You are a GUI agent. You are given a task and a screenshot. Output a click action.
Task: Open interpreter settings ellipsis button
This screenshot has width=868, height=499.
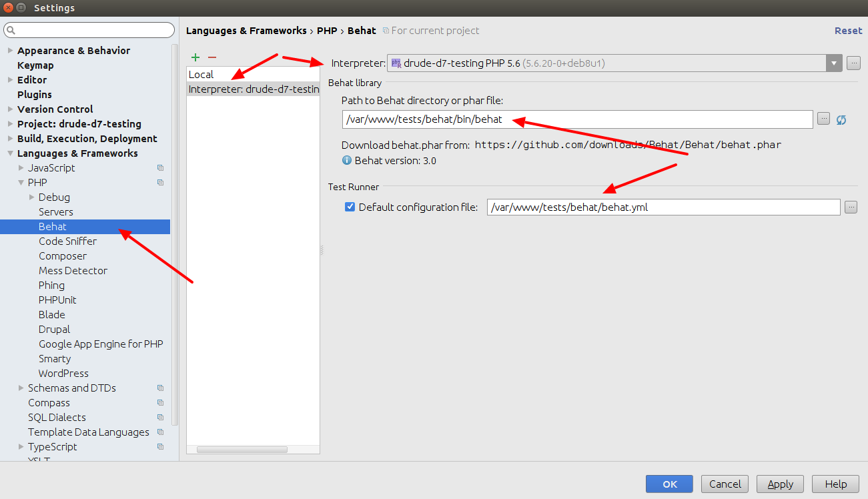[x=853, y=63]
